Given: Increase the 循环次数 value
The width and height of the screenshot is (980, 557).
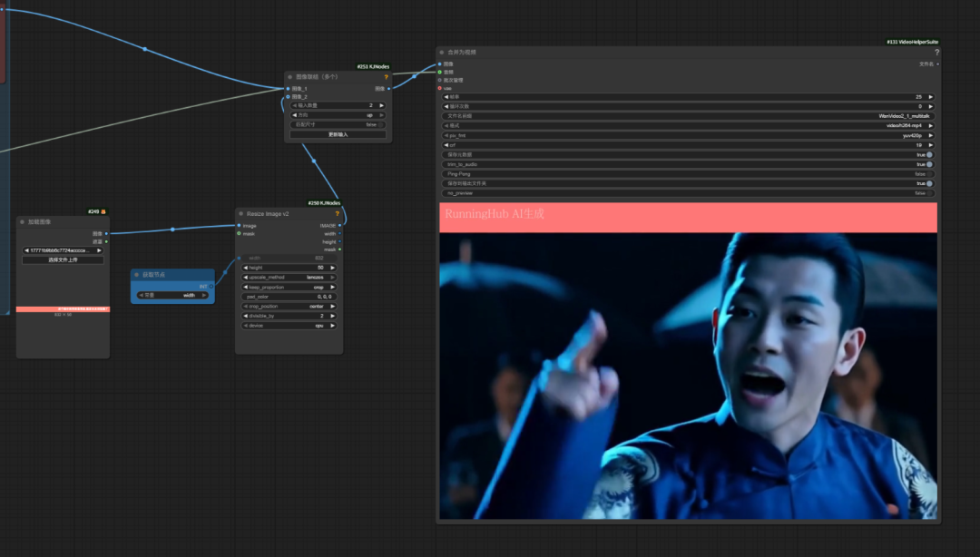Looking at the screenshot, I should pyautogui.click(x=931, y=106).
